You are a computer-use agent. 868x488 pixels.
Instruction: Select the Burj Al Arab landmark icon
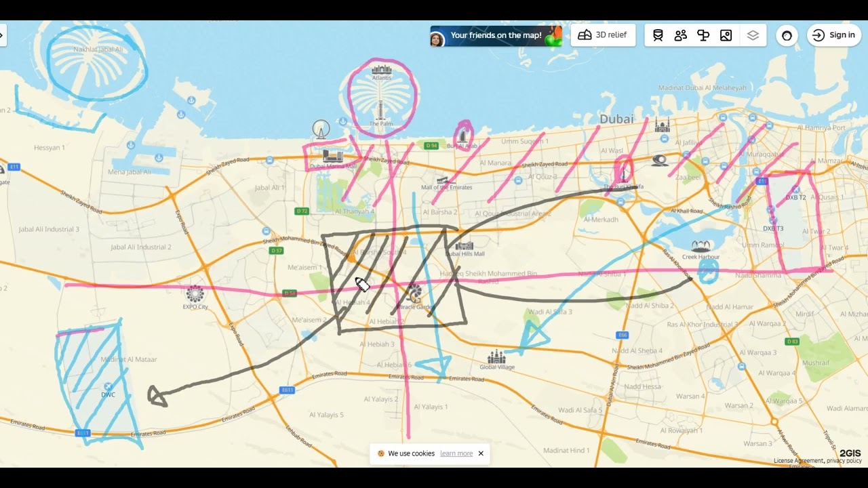462,134
